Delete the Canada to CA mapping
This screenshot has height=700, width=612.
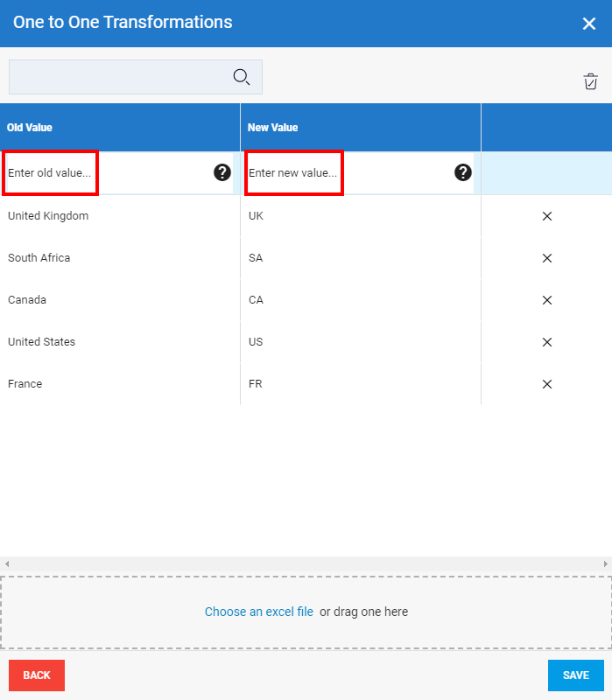(x=547, y=300)
